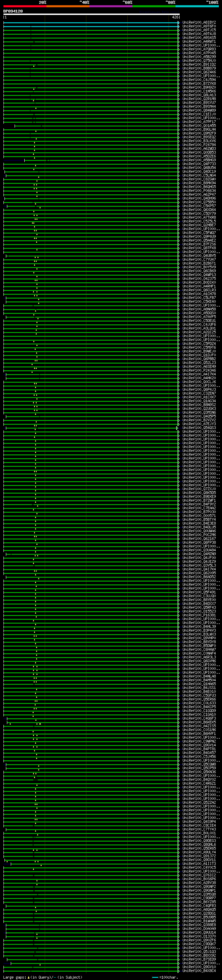Click the ruler end position 426
The image size is (222, 980).
[175, 17]
